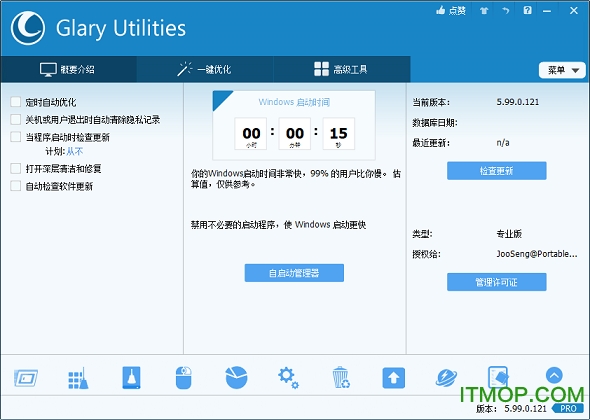The height and width of the screenshot is (420, 590).
Task: Open the software update up-arrow icon
Action: (394, 377)
